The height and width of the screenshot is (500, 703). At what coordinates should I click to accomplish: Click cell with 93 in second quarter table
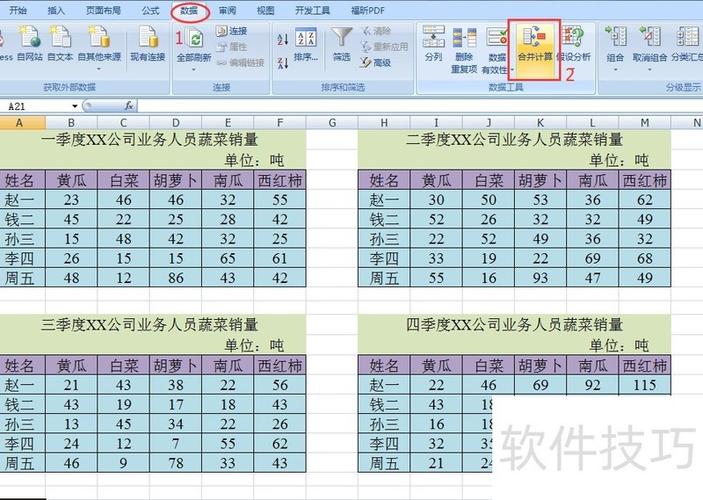point(540,278)
